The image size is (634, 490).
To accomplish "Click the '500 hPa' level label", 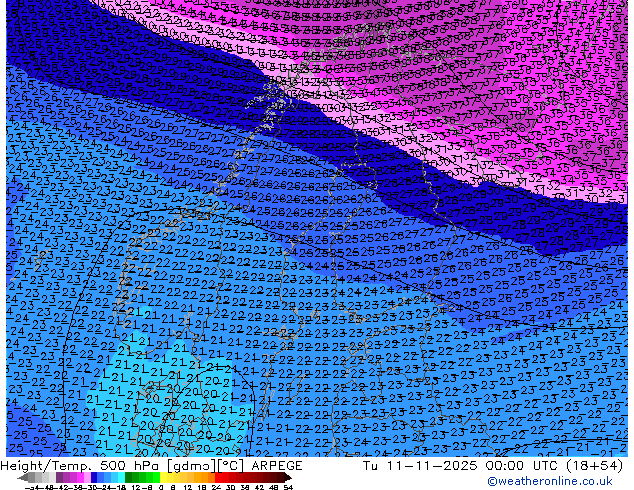I will point(131,466).
